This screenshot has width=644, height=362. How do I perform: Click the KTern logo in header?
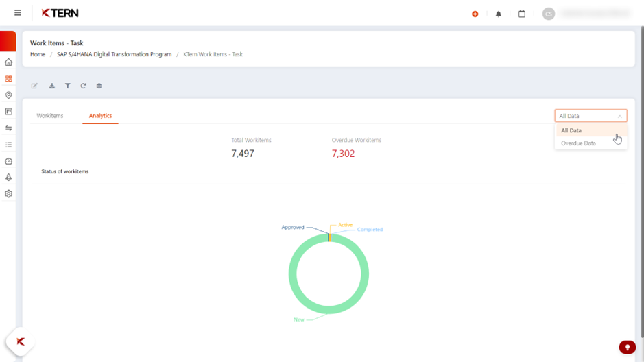60,13
